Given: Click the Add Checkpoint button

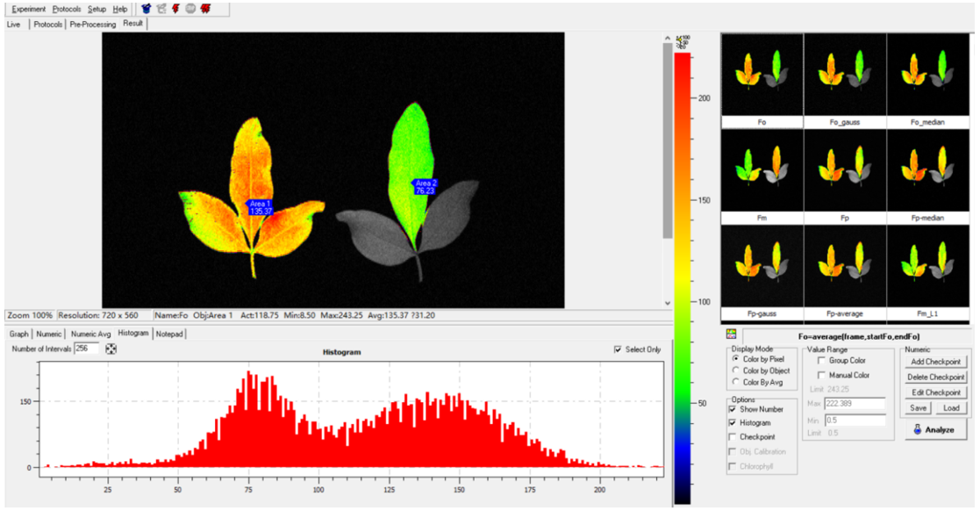Looking at the screenshot, I should 935,362.
